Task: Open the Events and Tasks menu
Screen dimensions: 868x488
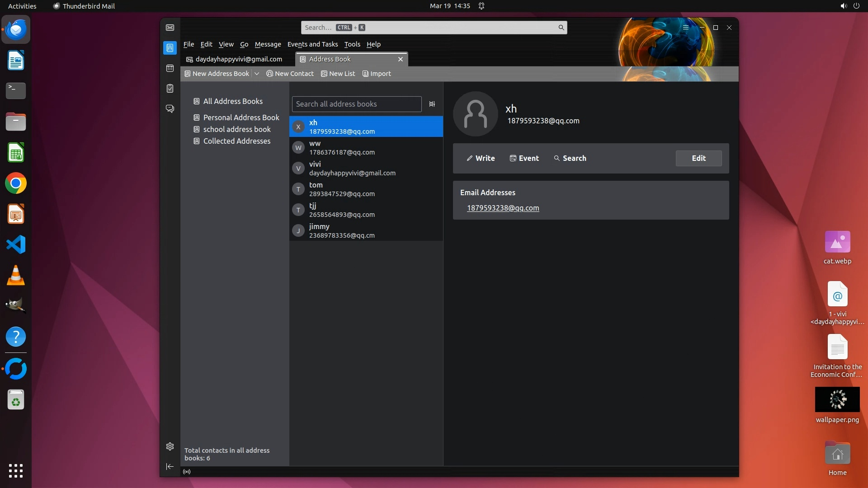Action: (x=312, y=44)
